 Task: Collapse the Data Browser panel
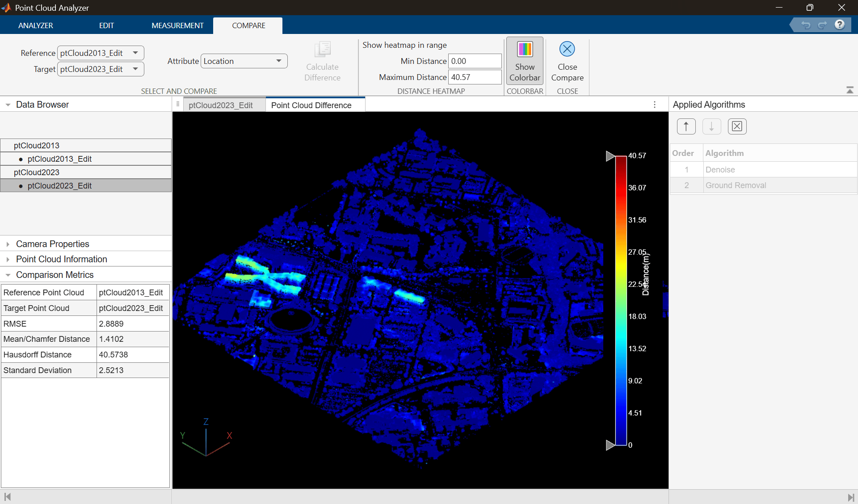[8, 105]
